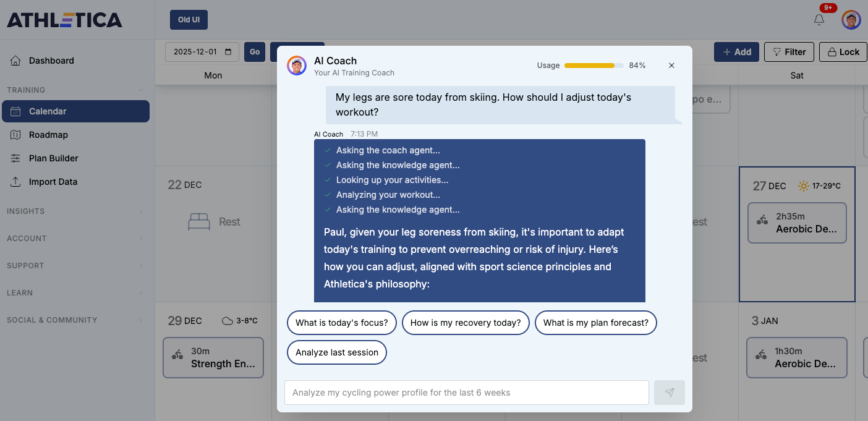The width and height of the screenshot is (868, 421).
Task: Open the 2h35m Aerobic De... workout card
Action: tap(797, 223)
